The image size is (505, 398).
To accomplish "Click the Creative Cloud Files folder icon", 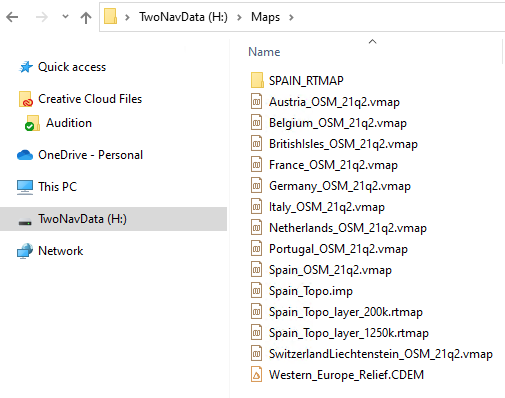I will tap(26, 99).
